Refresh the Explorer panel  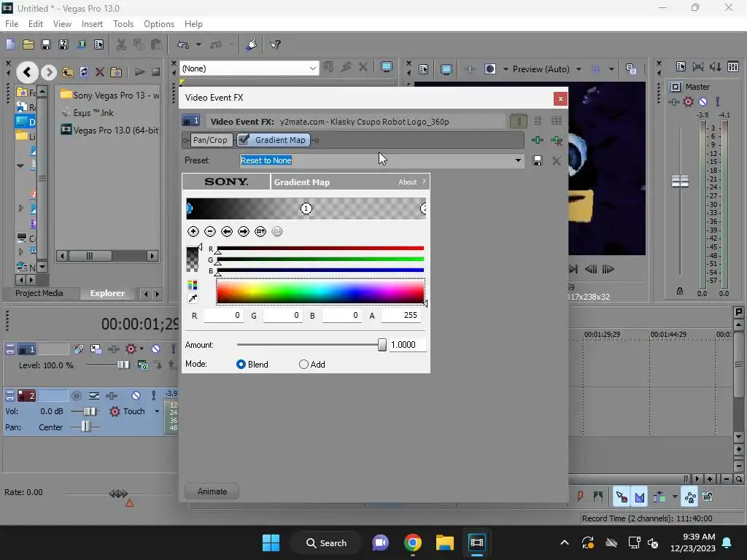pos(84,72)
